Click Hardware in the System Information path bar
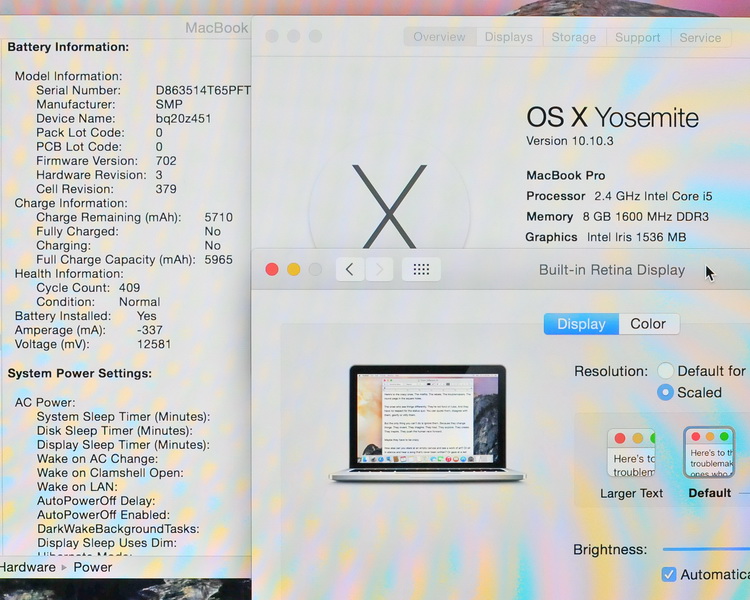Image resolution: width=750 pixels, height=600 pixels. [x=28, y=567]
